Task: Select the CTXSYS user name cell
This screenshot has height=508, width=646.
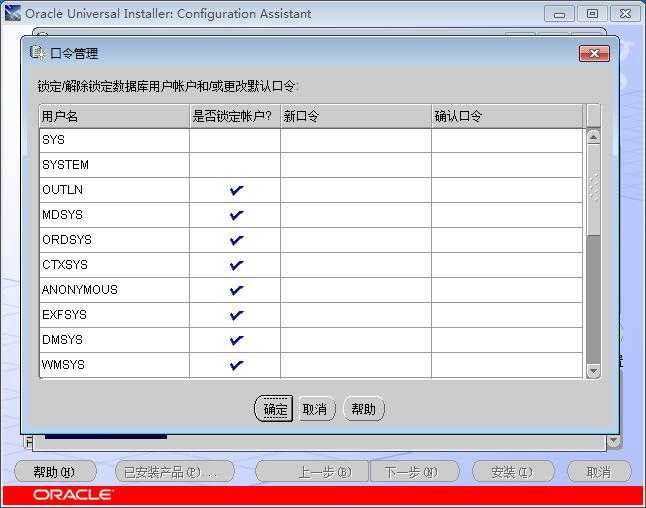Action: point(114,265)
